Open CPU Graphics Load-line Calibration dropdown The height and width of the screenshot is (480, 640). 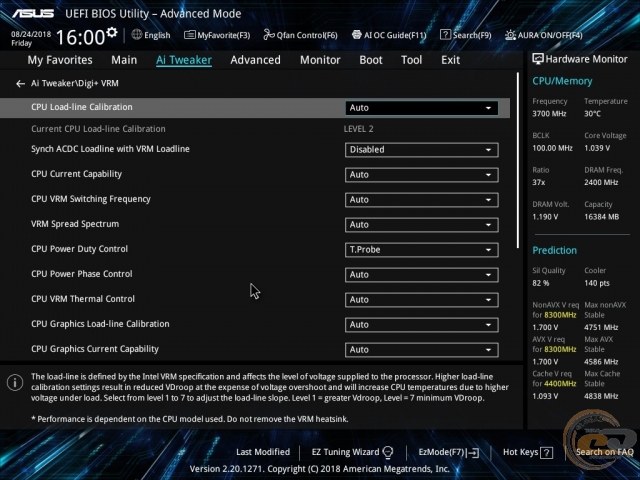[x=421, y=324]
